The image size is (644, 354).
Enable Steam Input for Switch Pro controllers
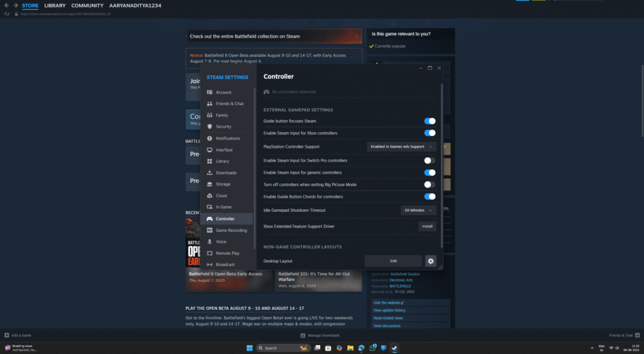(x=430, y=160)
